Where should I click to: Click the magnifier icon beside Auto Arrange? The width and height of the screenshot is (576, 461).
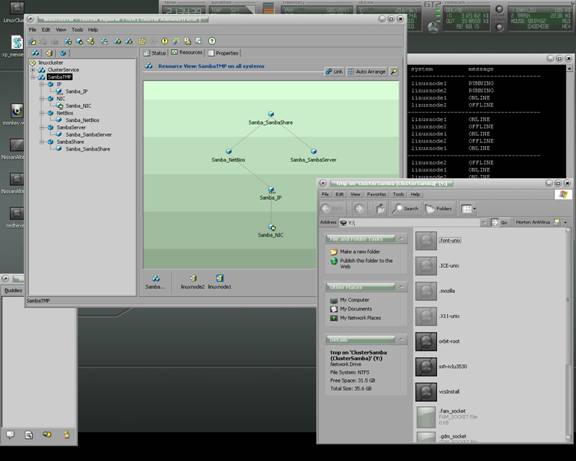394,72
